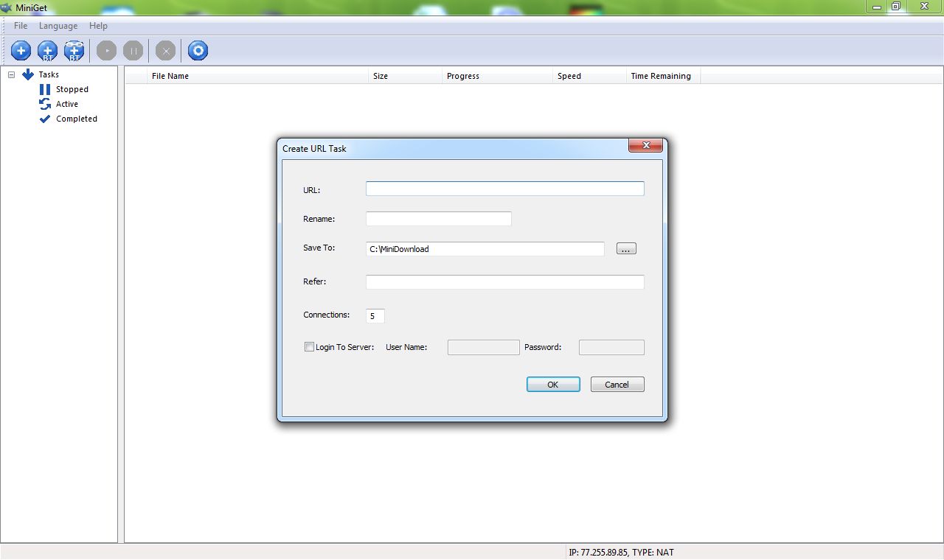The height and width of the screenshot is (560, 944).
Task: Confirm the URL task with OK
Action: (553, 385)
